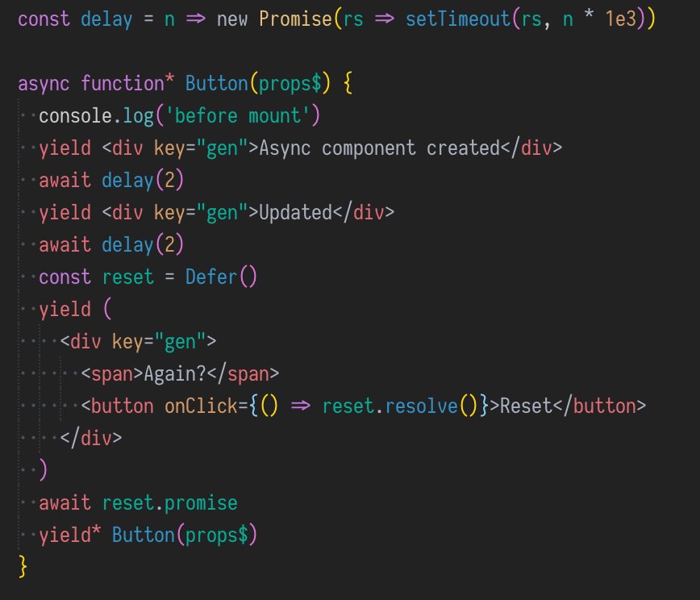The image size is (700, 600).
Task: Click the 'log' method name
Action: (138, 116)
